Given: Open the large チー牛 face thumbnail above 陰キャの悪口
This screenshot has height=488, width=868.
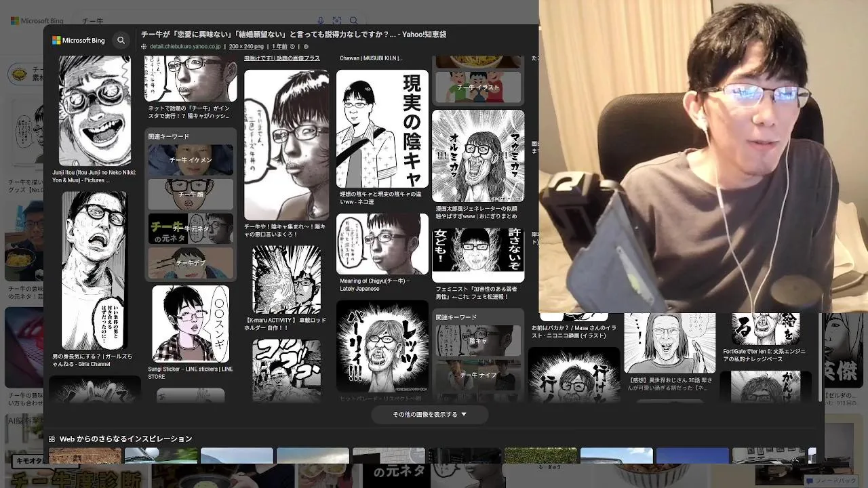Looking at the screenshot, I should coord(286,145).
